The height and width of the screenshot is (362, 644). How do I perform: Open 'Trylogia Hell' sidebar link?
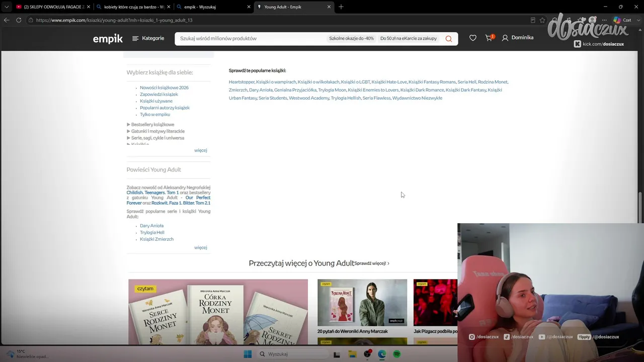click(x=152, y=233)
